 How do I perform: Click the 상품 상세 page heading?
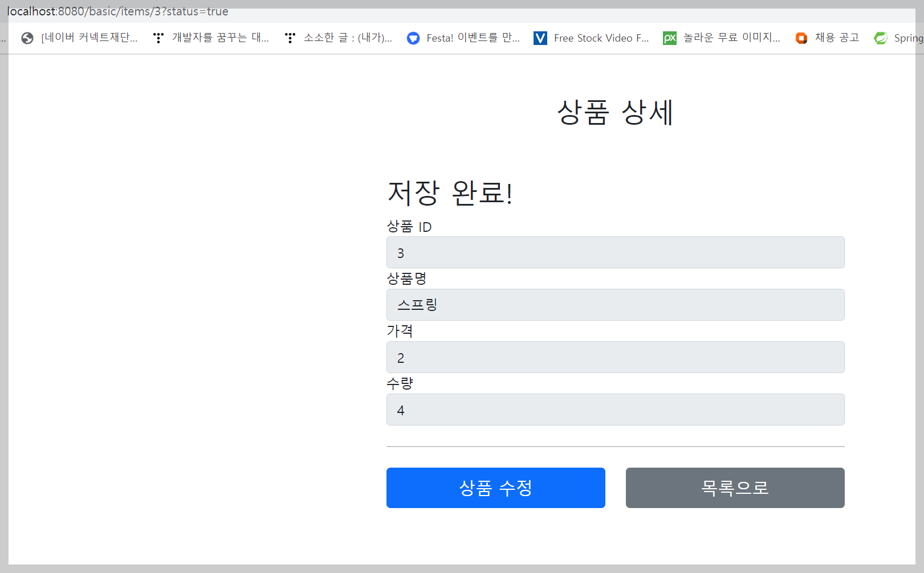(616, 112)
